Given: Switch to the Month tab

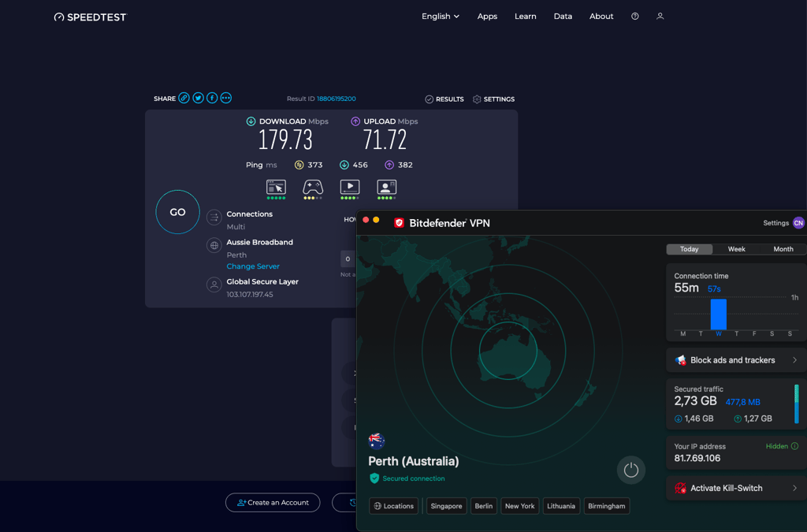Looking at the screenshot, I should (x=783, y=249).
